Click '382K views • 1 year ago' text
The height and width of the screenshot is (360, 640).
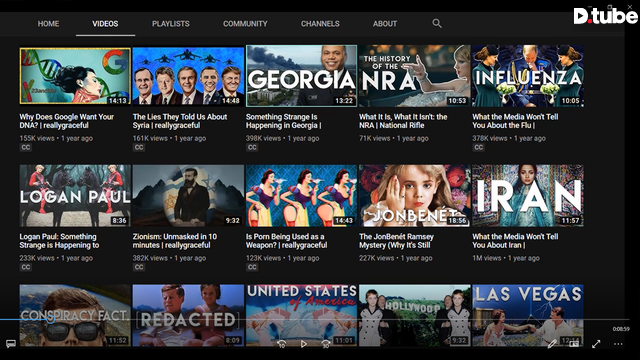click(x=169, y=258)
